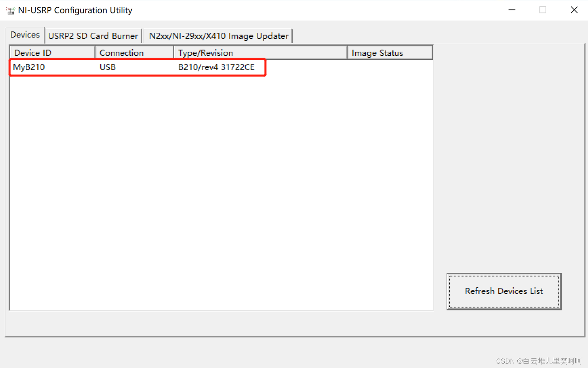The height and width of the screenshot is (368, 588).
Task: Click the B210/rev4 31722CE cell
Action: tap(216, 67)
